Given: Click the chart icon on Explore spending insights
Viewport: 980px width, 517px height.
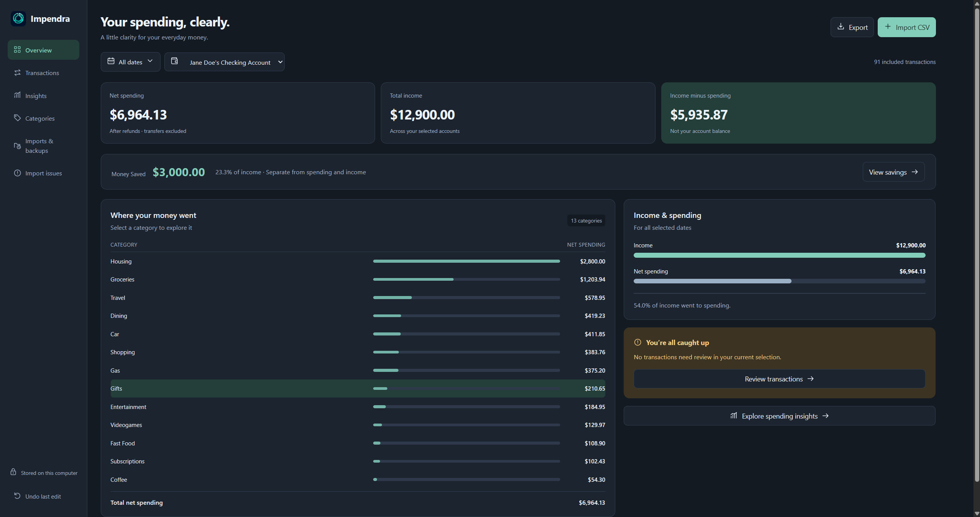Looking at the screenshot, I should pyautogui.click(x=734, y=416).
